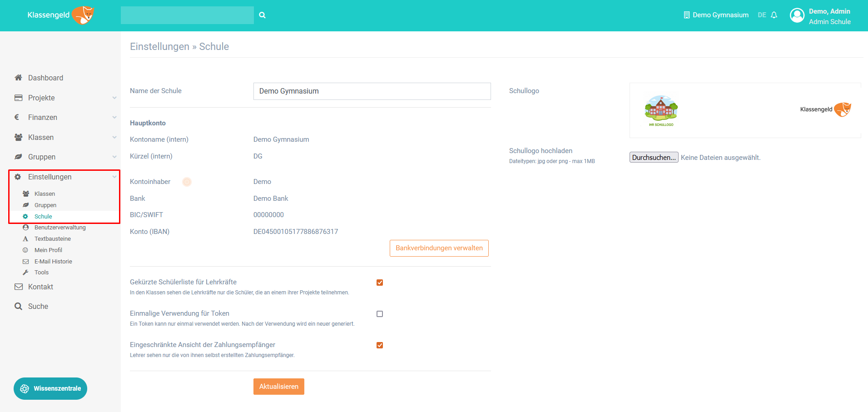Click the school building icon beside Demo Gymnasium
The height and width of the screenshot is (412, 868).
pos(687,15)
